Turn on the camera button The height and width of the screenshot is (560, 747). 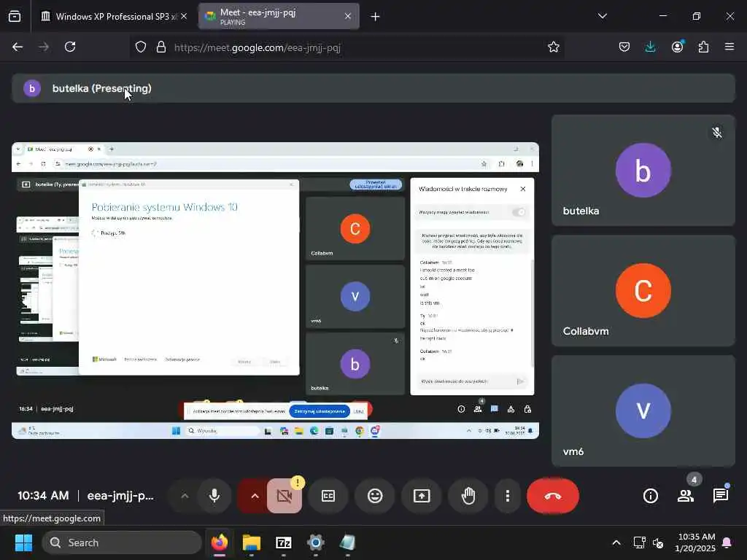(285, 496)
